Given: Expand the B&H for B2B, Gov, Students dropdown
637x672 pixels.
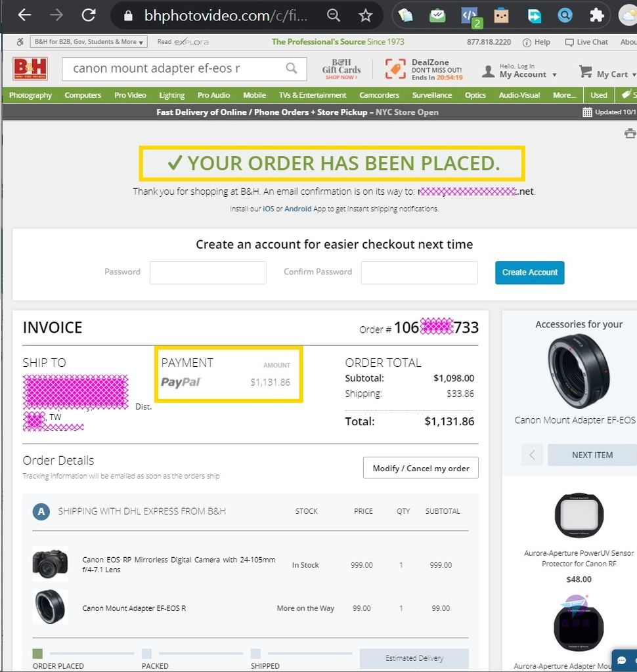Looking at the screenshot, I should pyautogui.click(x=89, y=41).
